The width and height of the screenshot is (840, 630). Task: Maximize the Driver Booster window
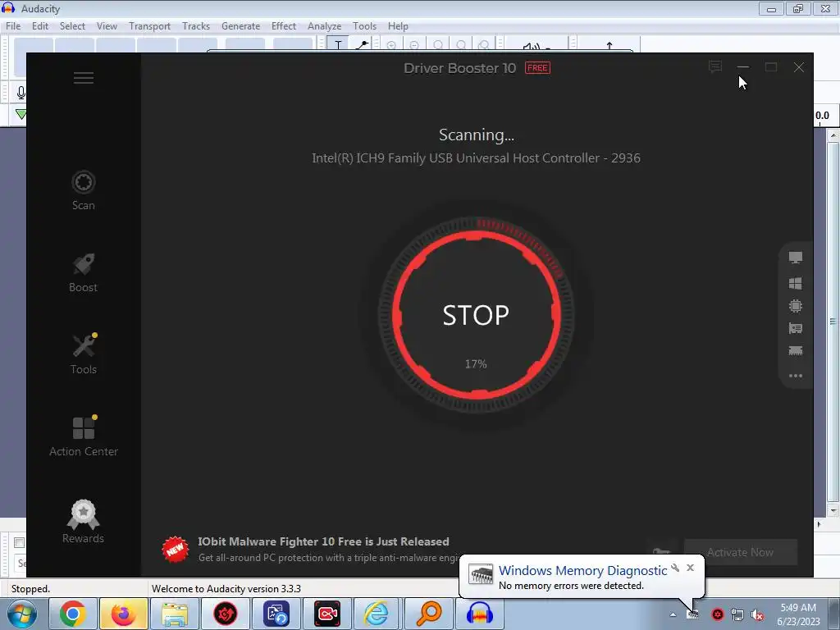tap(771, 67)
